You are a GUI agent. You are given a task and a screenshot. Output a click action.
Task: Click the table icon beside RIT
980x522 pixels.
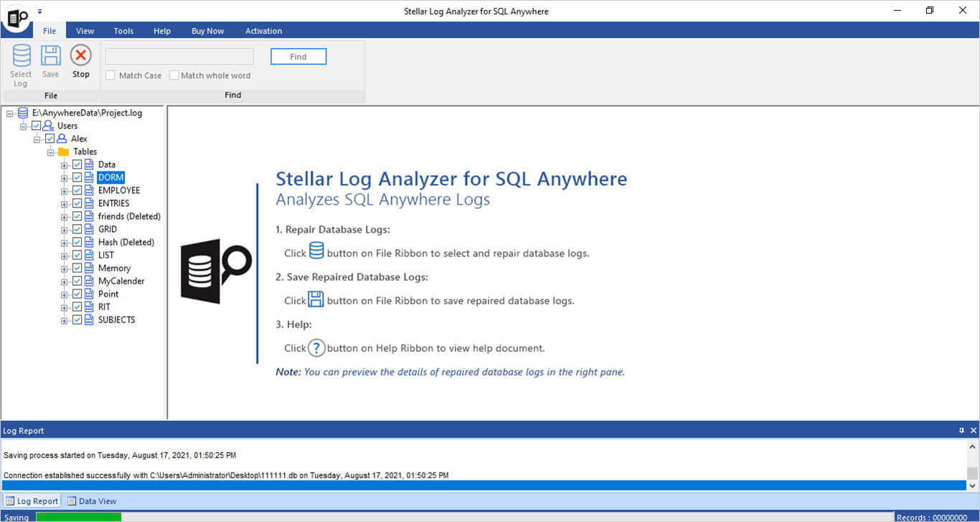tap(90, 307)
